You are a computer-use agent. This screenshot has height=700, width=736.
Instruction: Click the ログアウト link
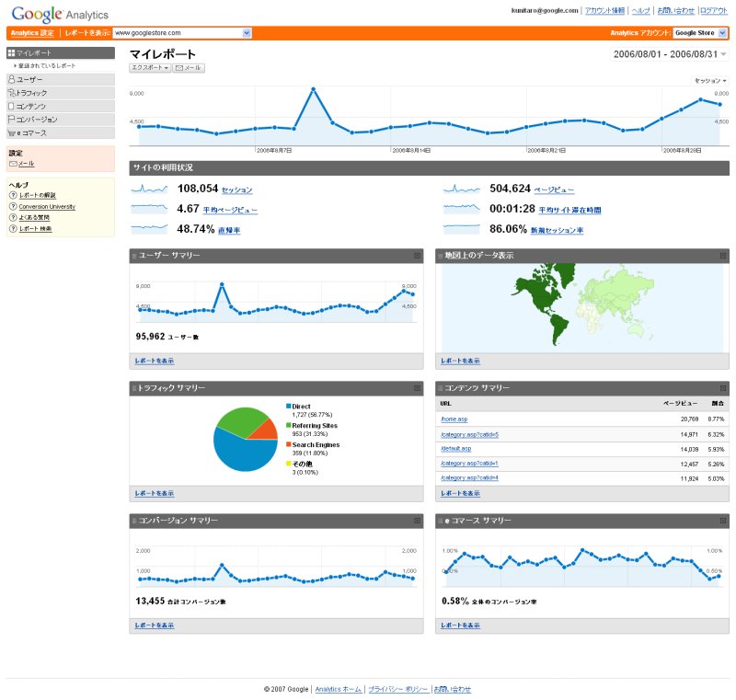tap(713, 11)
